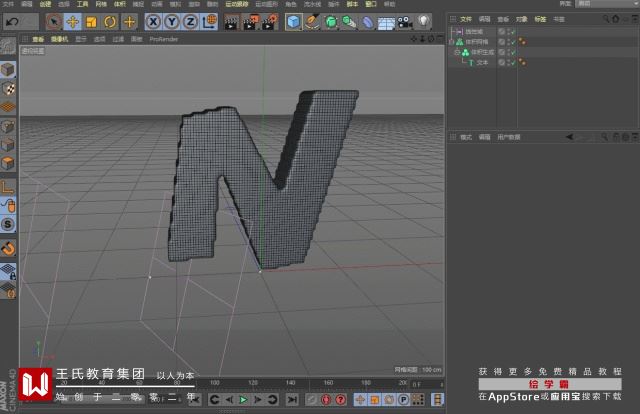Open Attribute manager User Data menu
The height and width of the screenshot is (414, 640).
509,137
